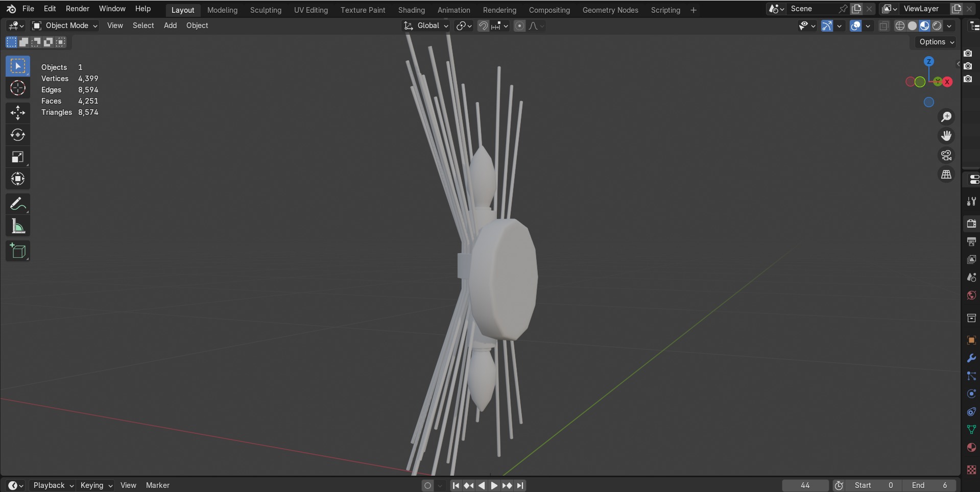Screen dimensions: 980x492
Task: Toggle camera view with the camera gizmo
Action: coord(946,155)
